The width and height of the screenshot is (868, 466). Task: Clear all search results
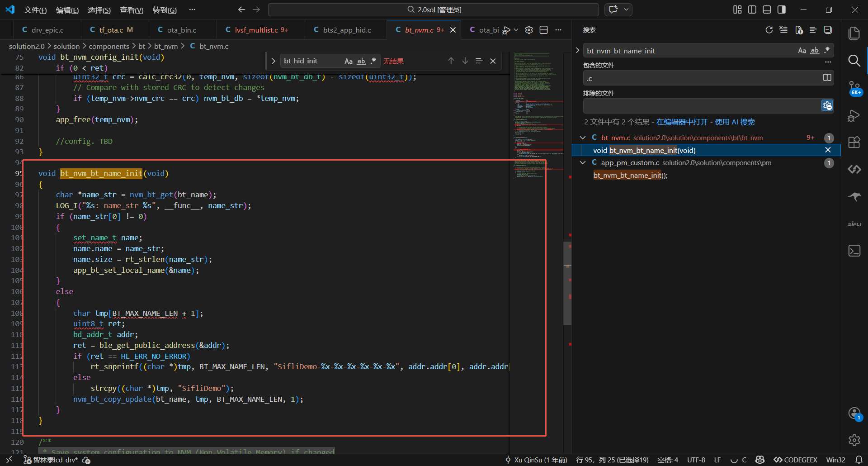click(783, 30)
